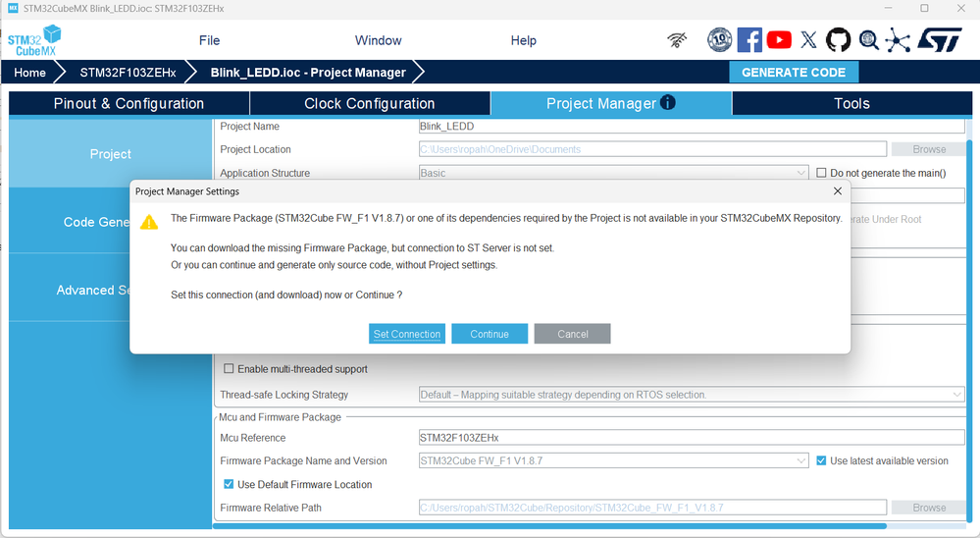Click the Mcu and Firmware Package heading
This screenshot has height=538, width=980.
coord(280,416)
